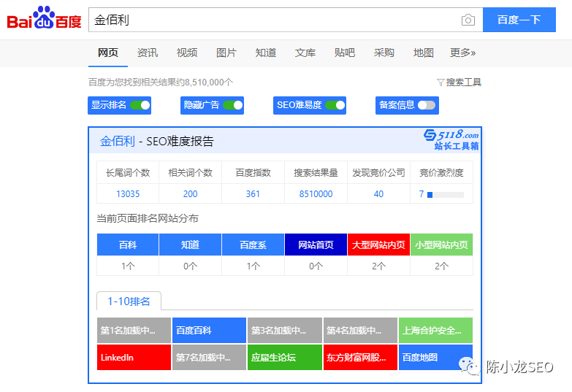The width and height of the screenshot is (572, 392).
Task: Click related words count 200
Action: 190,194
